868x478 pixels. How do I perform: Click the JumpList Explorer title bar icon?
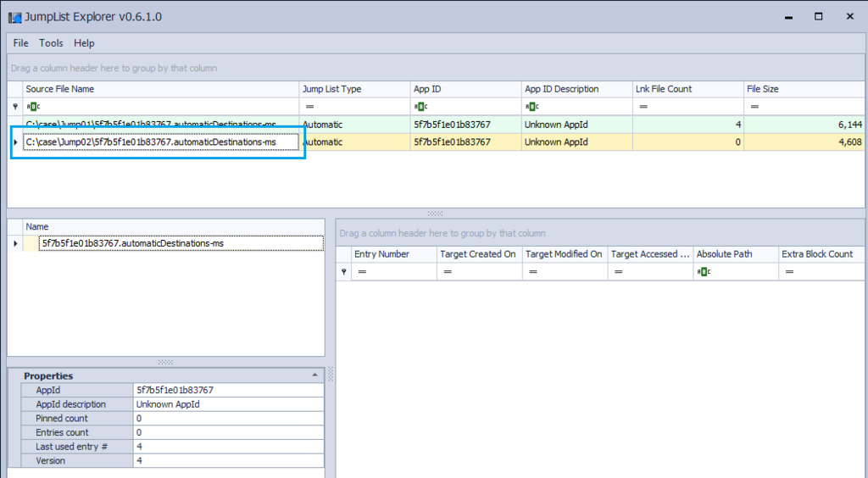click(x=15, y=17)
